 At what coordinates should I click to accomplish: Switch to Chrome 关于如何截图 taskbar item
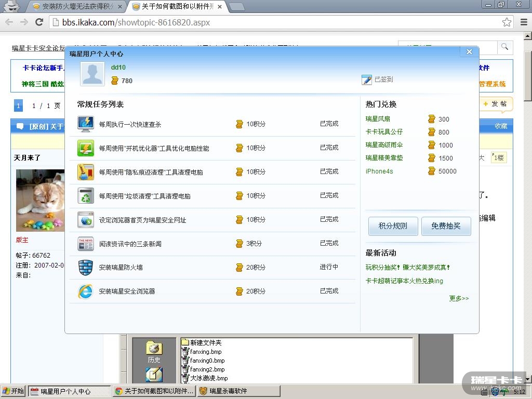click(154, 391)
